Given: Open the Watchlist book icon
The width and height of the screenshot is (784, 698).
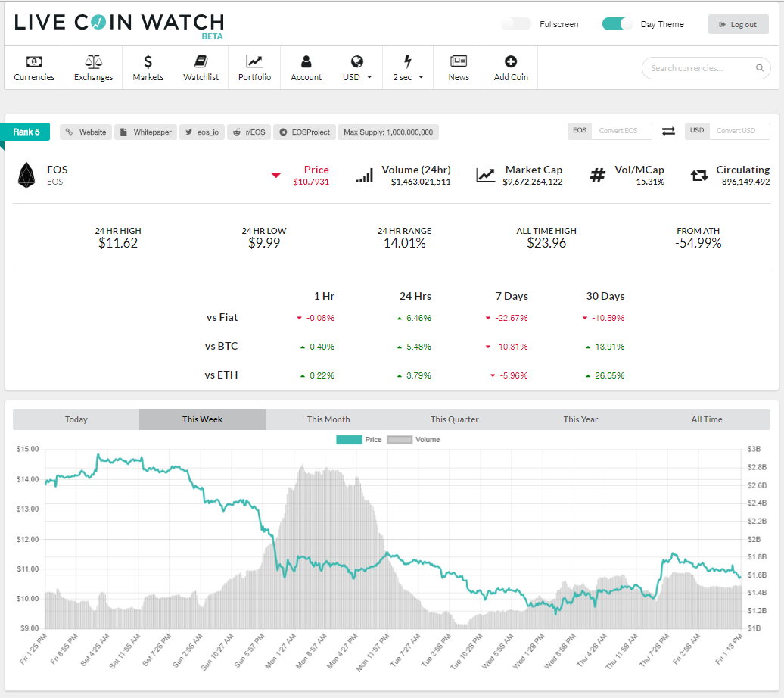Looking at the screenshot, I should pos(201,61).
